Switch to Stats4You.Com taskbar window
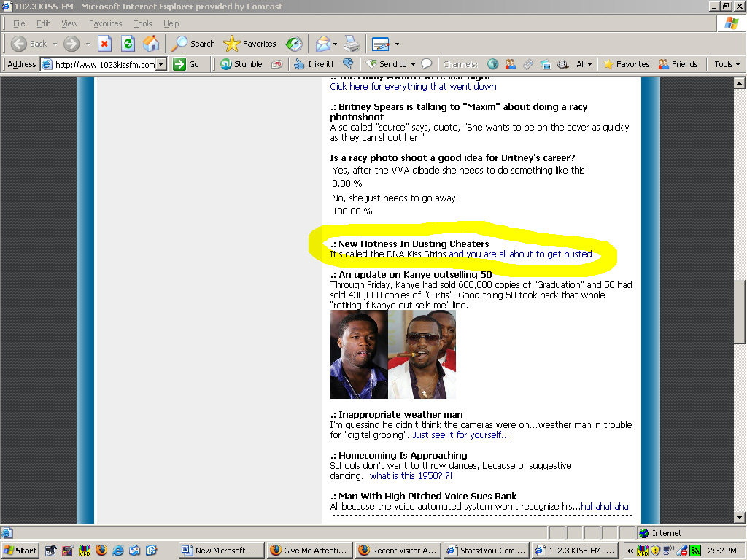 point(487,551)
